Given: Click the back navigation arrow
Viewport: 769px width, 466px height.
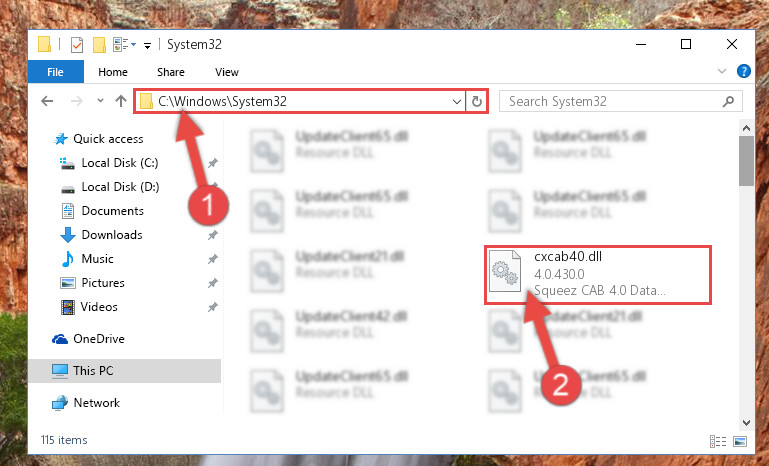Looking at the screenshot, I should click(47, 101).
